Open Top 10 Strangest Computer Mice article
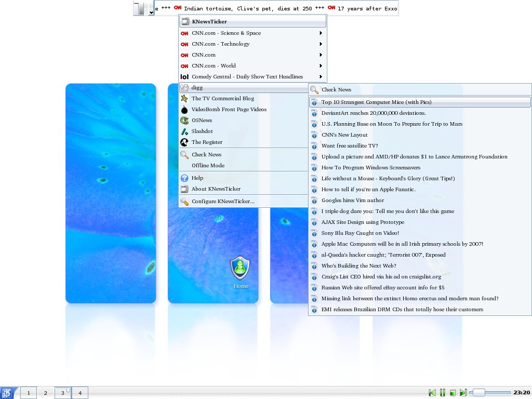Screen dimensions: 532x399 coord(420,102)
